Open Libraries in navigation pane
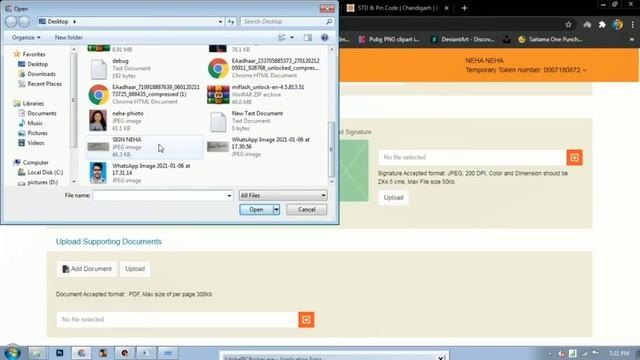This screenshot has width=640, height=360. coord(29,103)
